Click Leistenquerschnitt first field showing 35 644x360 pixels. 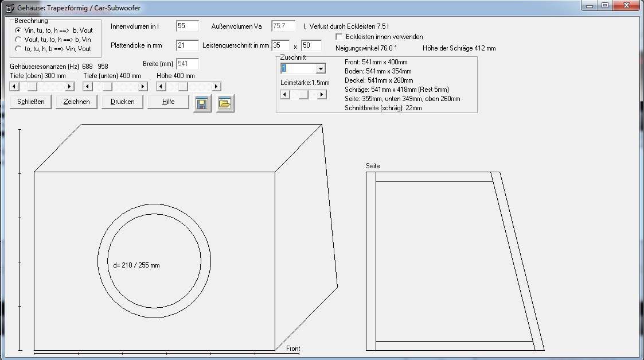pos(280,45)
